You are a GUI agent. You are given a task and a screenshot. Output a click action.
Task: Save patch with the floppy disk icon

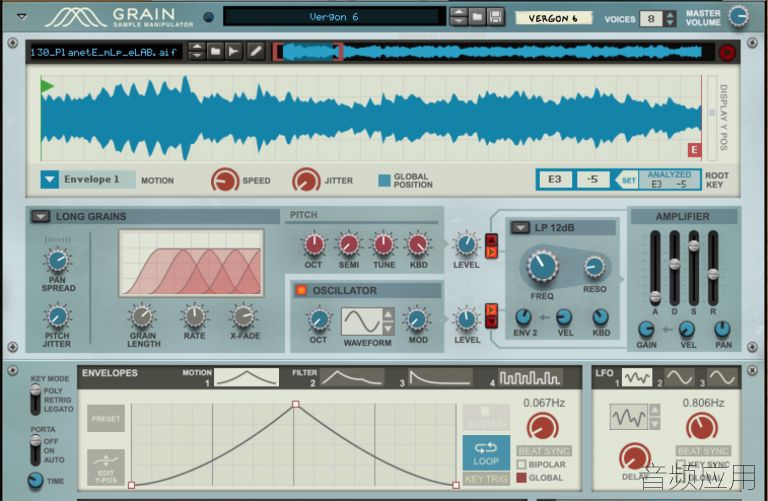pos(495,17)
